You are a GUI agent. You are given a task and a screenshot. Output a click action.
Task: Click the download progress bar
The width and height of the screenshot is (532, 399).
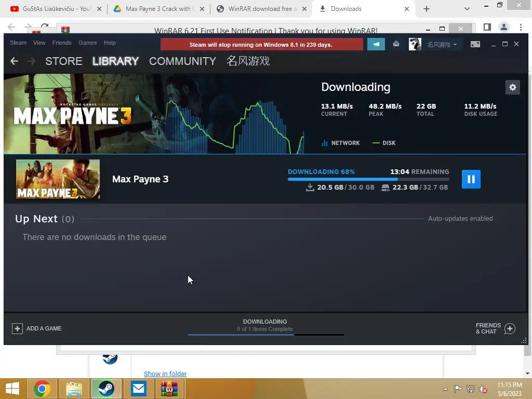pyautogui.click(x=368, y=179)
